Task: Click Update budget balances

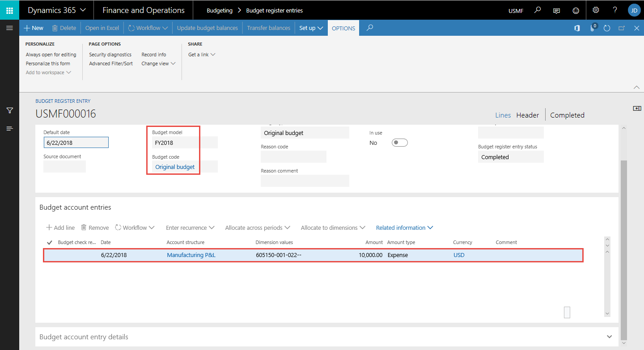Action: (208, 28)
